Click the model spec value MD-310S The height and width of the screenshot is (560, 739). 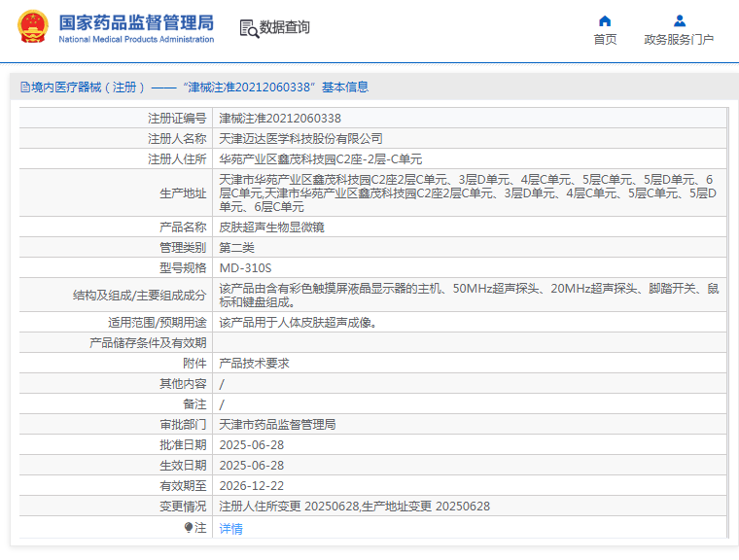click(x=245, y=267)
